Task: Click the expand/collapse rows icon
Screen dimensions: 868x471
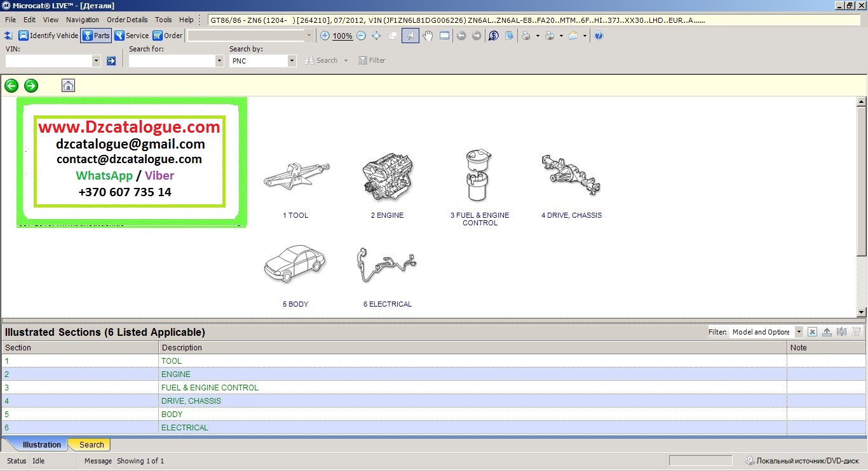Action: point(841,332)
